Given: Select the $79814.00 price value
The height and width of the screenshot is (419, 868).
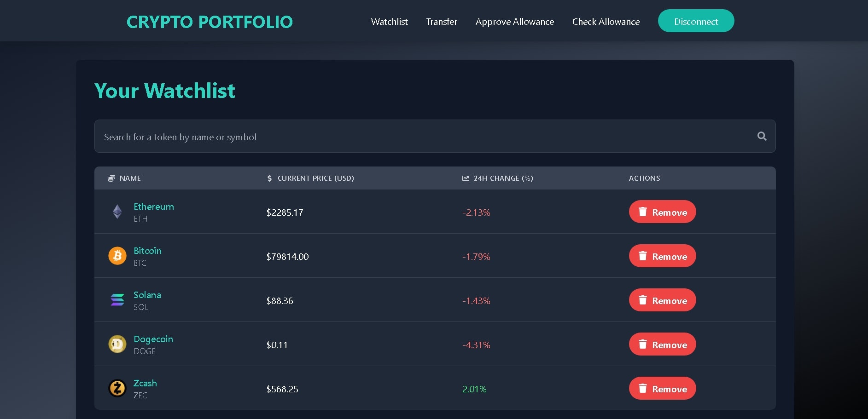Looking at the screenshot, I should point(287,257).
